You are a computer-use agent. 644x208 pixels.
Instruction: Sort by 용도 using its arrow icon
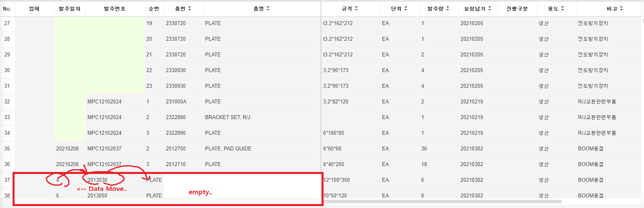pos(562,8)
